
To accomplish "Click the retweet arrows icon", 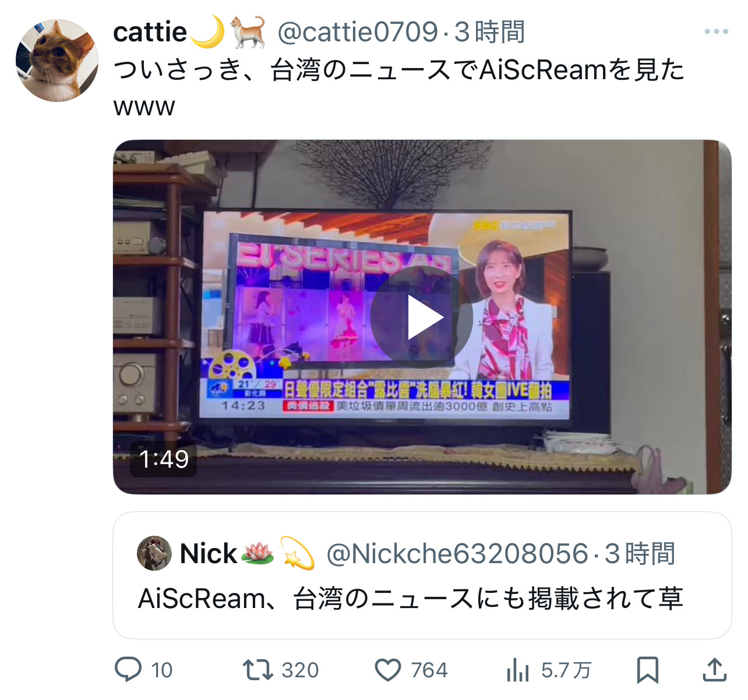I will point(258,670).
